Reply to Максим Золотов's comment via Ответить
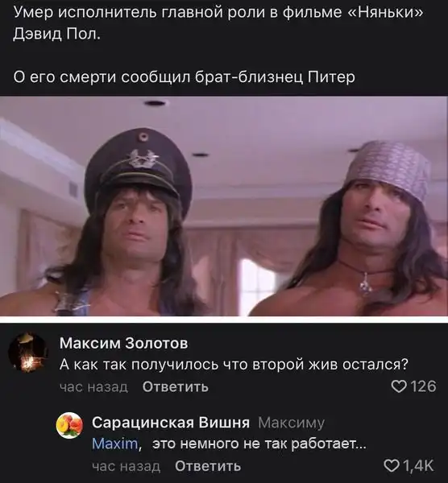This screenshot has width=448, height=483. (176, 386)
